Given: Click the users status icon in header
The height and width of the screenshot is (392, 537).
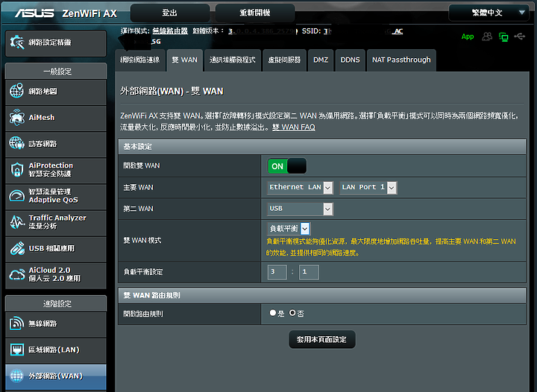Looking at the screenshot, I should point(487,37).
